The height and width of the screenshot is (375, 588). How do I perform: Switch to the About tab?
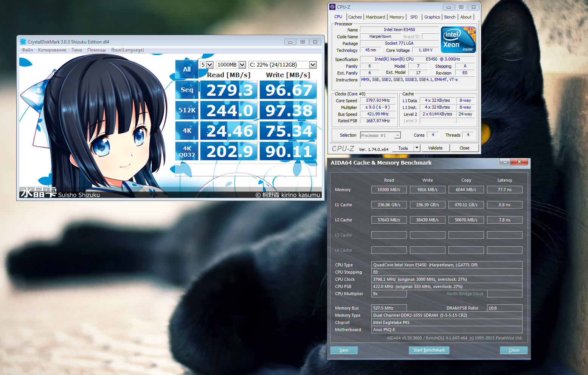(466, 17)
